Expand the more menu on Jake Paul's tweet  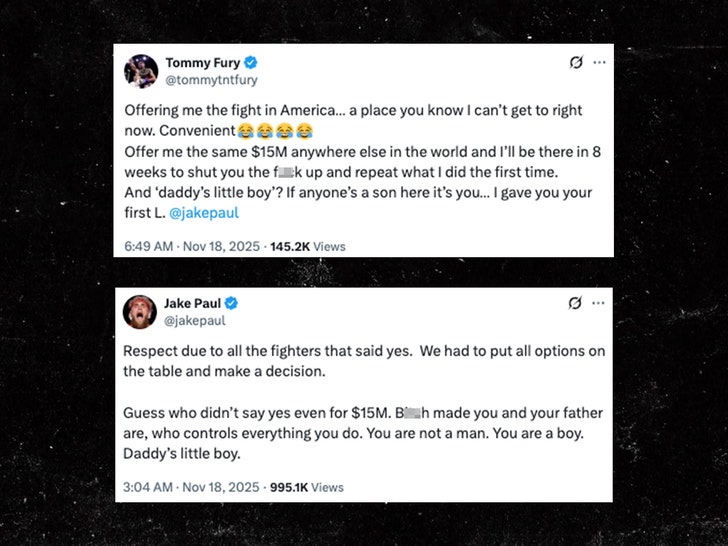tap(599, 303)
